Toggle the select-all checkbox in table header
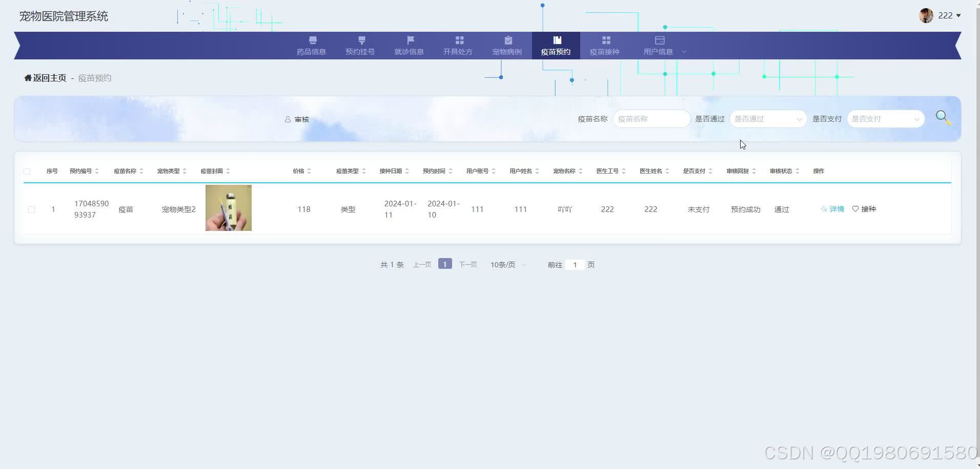The width and height of the screenshot is (980, 469). (x=27, y=171)
